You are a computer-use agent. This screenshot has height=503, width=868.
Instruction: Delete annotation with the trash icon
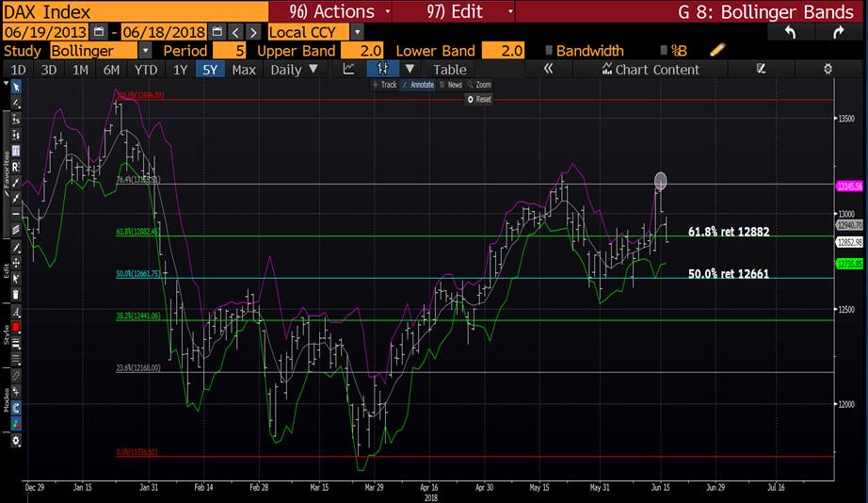tap(16, 294)
